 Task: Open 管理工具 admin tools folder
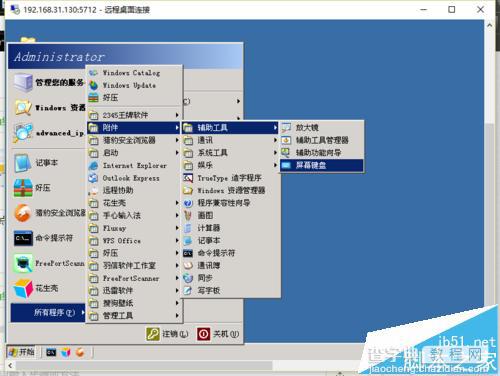tap(134, 316)
